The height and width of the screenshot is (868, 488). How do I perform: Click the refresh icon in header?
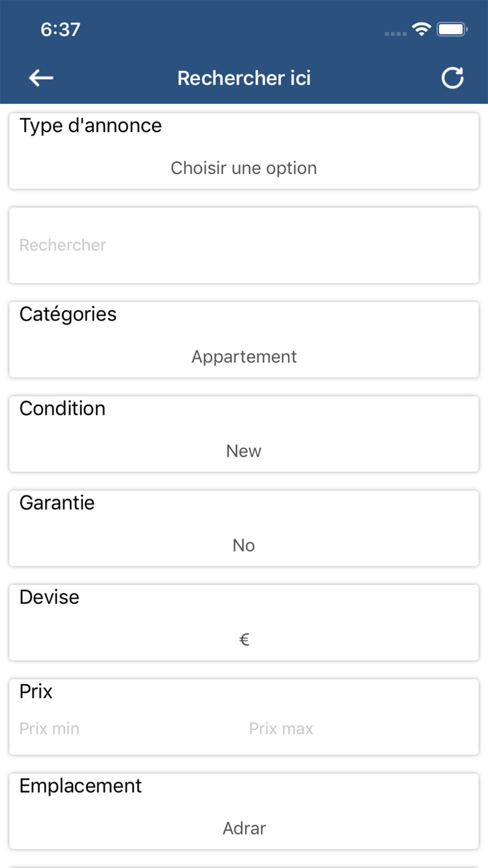(452, 78)
